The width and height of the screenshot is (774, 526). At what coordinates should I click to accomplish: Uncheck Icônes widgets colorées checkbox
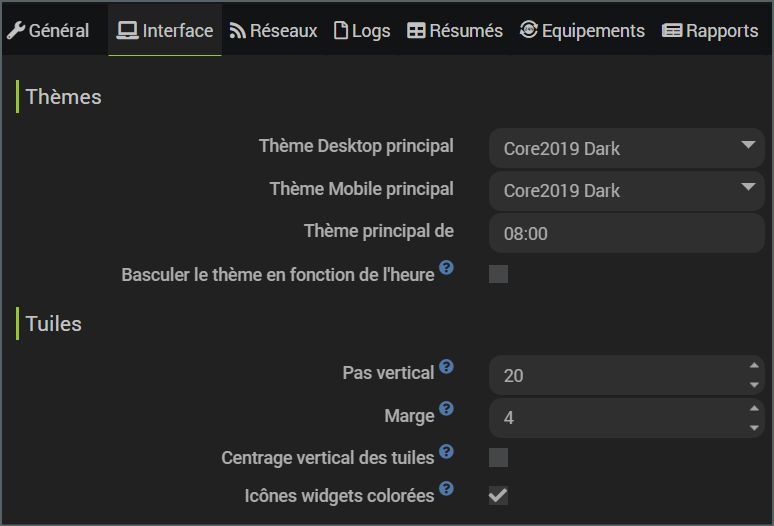(498, 495)
